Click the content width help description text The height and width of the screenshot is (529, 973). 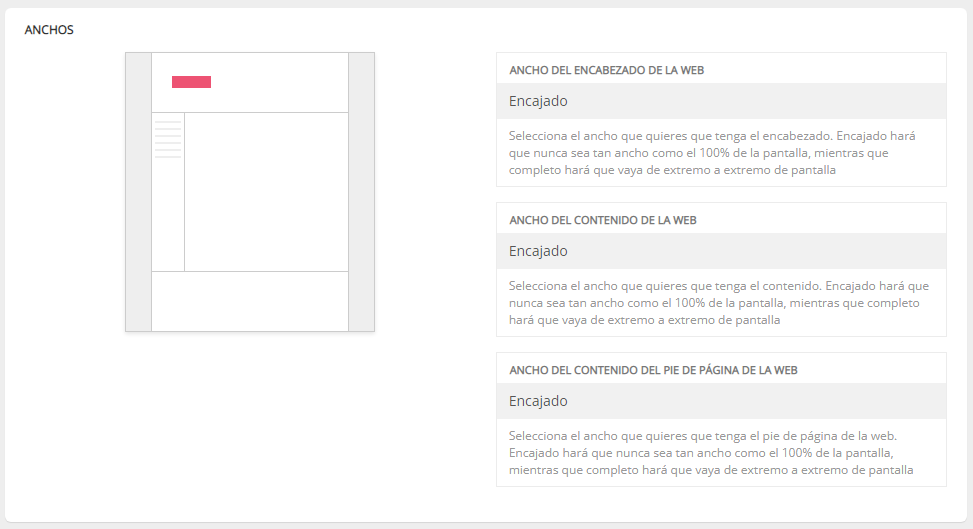click(x=718, y=303)
